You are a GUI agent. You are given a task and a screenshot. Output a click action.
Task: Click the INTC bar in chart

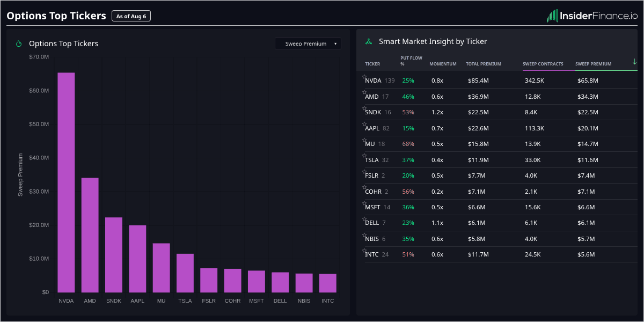[328, 283]
